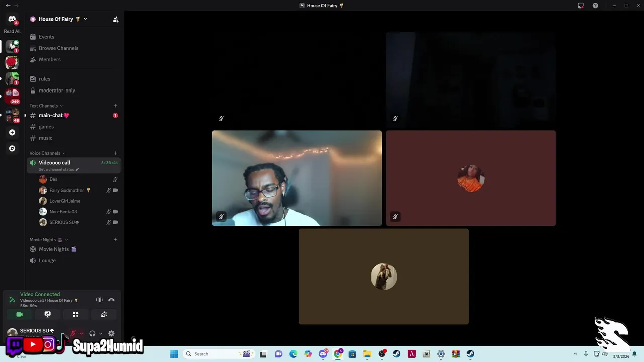
Task: Join the Lounge voice channel
Action: click(73, 260)
